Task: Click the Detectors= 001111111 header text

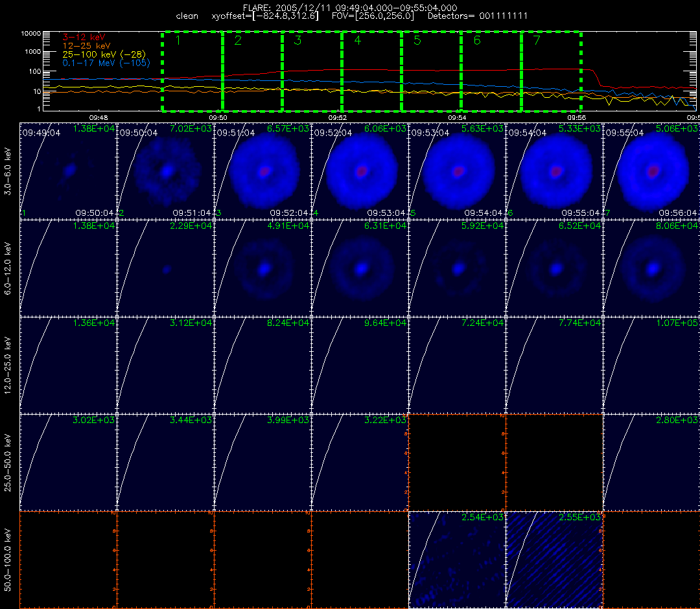Action: point(478,16)
